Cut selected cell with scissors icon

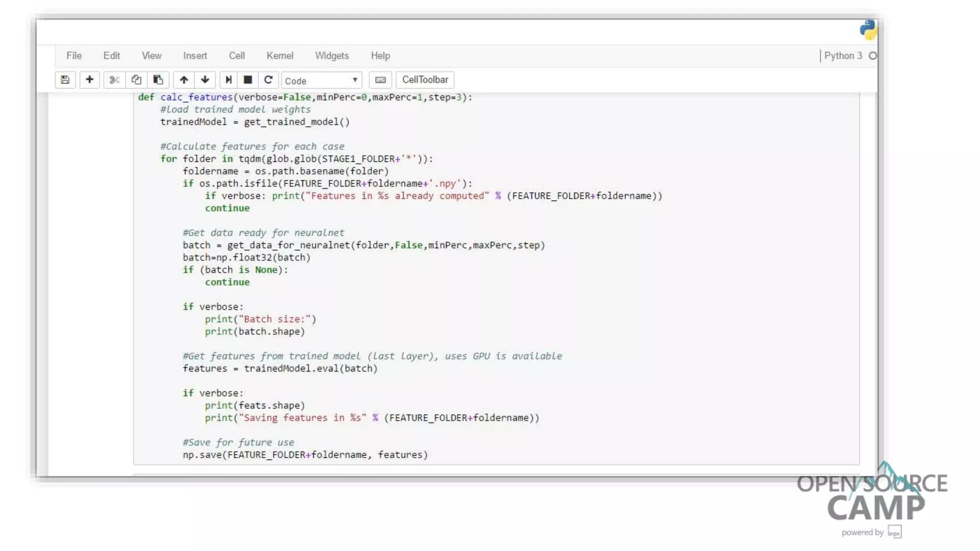114,80
